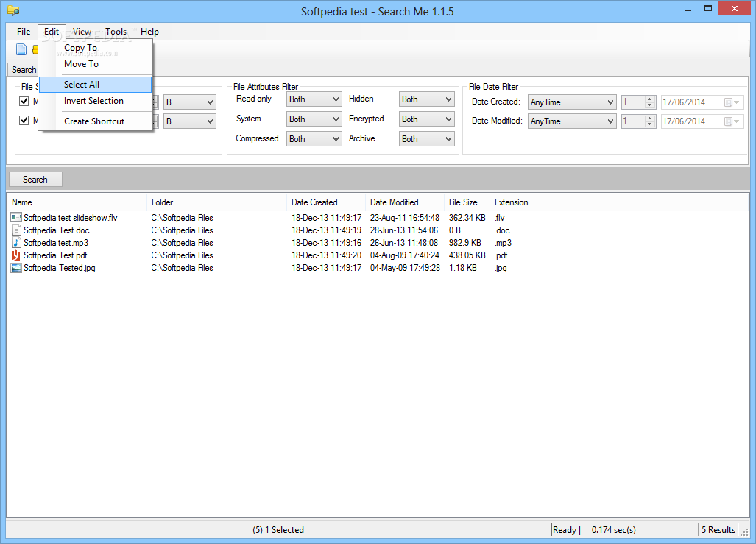The height and width of the screenshot is (544, 756).
Task: Switch to the Search tab
Action: pyautogui.click(x=23, y=69)
